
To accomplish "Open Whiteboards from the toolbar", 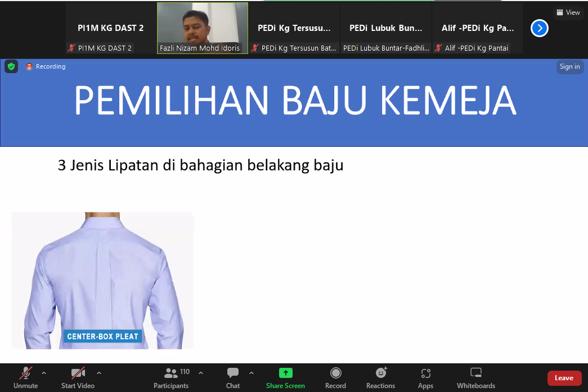I will (x=476, y=373).
